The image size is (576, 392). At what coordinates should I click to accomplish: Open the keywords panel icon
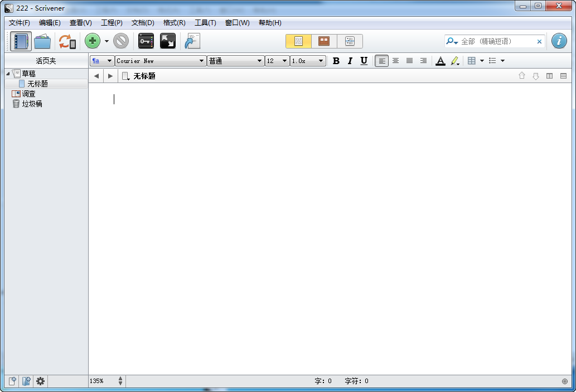(x=146, y=41)
